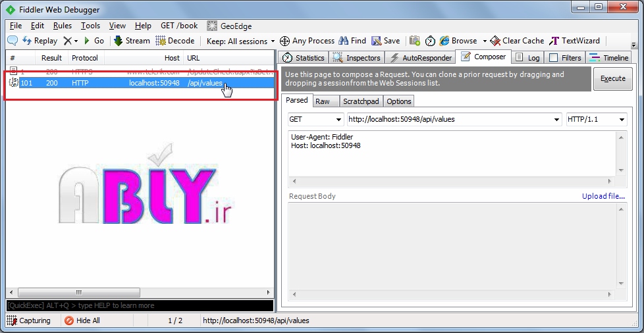This screenshot has width=644, height=333.
Task: Open the Rules menu
Action: tap(63, 26)
